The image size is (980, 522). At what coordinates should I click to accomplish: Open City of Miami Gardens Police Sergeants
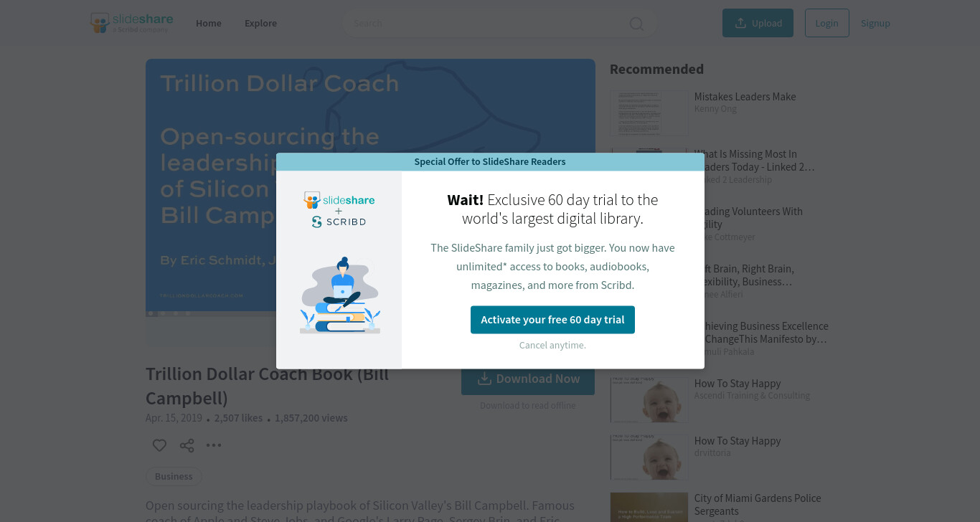758,505
